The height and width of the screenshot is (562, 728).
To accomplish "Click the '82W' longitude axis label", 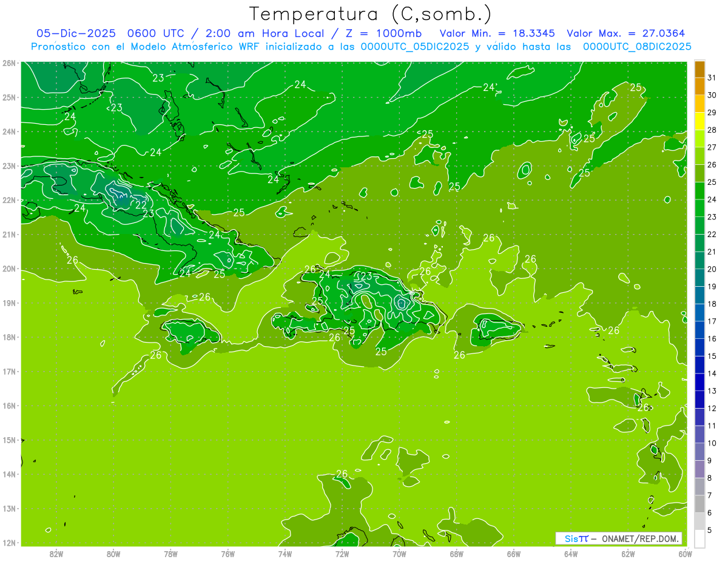I will click(56, 553).
